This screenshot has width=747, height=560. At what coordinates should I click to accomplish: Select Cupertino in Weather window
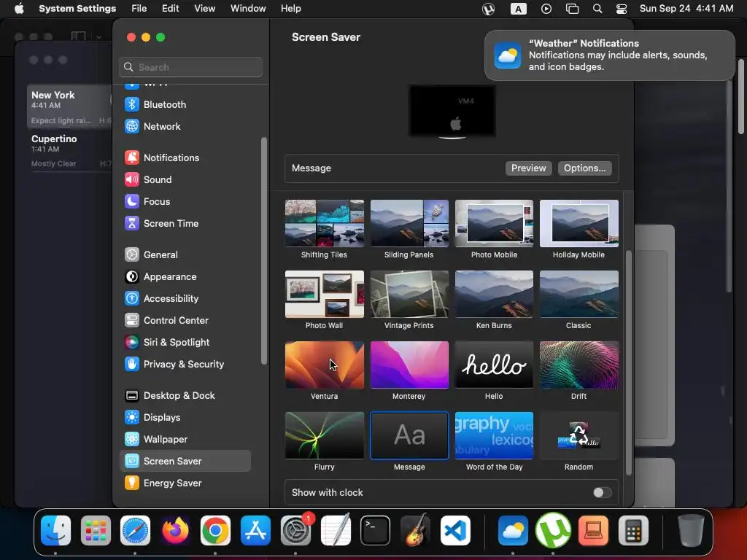69,150
